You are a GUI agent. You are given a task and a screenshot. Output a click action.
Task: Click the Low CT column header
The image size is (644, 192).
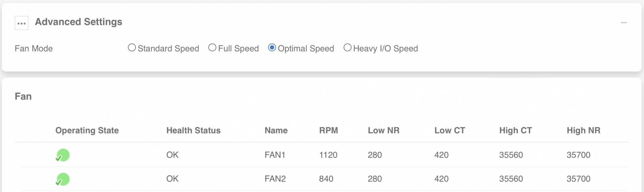click(449, 130)
